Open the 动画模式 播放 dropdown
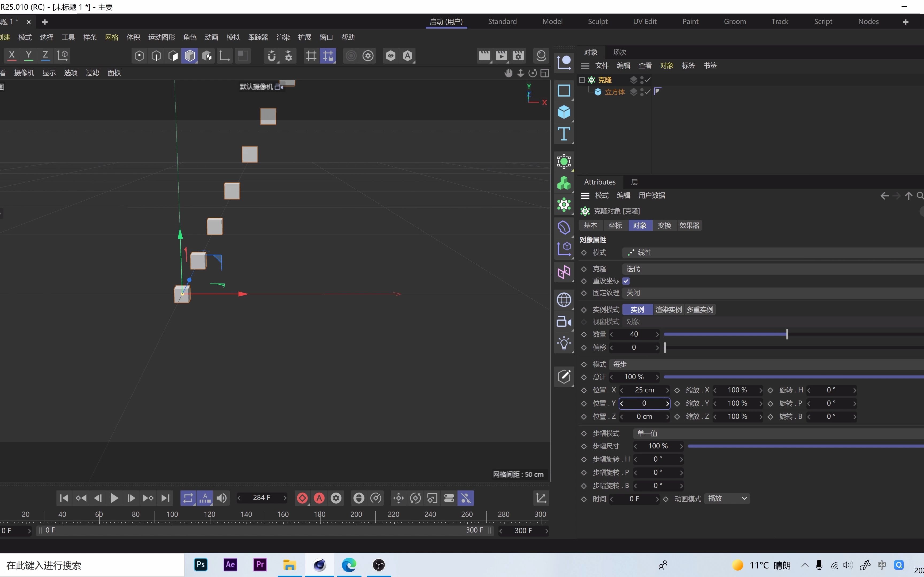924x577 pixels. click(x=727, y=498)
